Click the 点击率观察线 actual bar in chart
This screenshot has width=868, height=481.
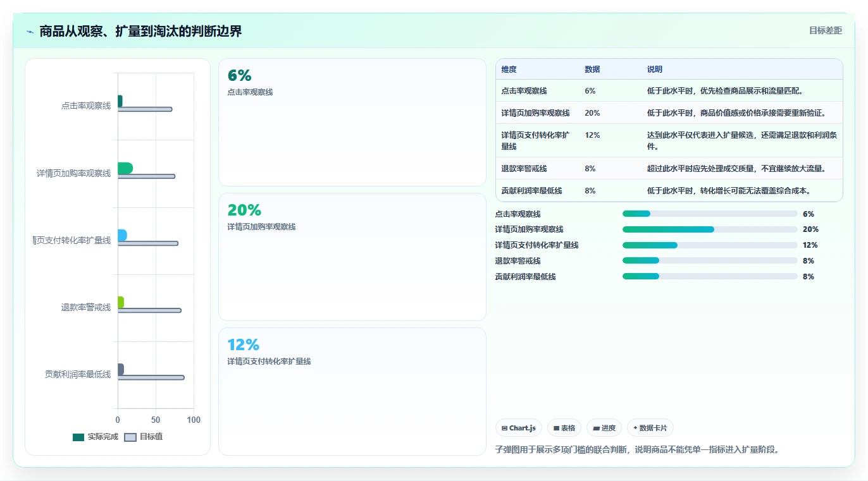[x=120, y=101]
